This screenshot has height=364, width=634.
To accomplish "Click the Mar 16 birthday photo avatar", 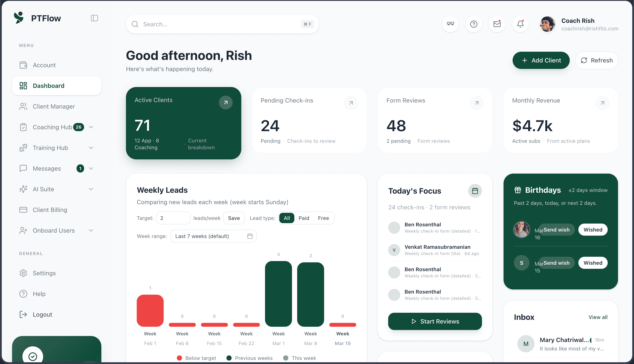I will click(522, 230).
